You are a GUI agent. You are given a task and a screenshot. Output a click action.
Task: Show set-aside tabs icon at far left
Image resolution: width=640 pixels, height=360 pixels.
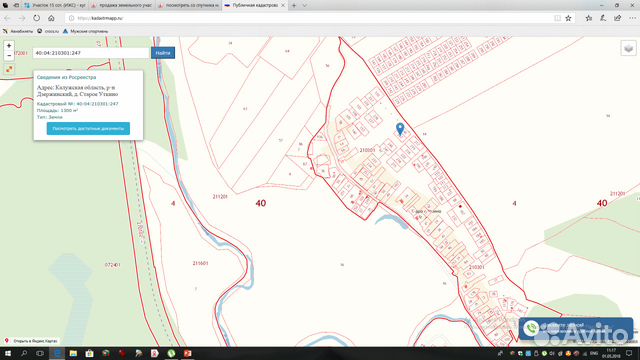[5, 5]
